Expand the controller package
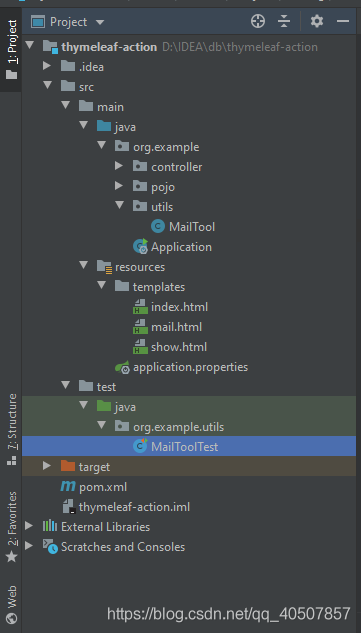Viewport: 361px width, 633px height. point(119,166)
